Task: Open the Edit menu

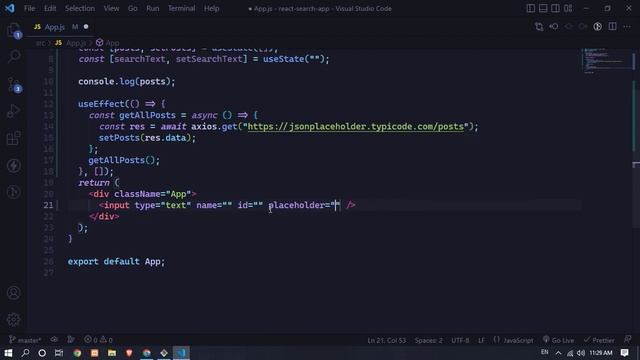Action: tap(50, 8)
